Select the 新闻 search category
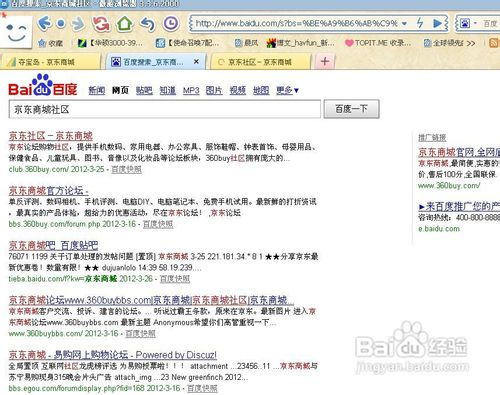Viewport: 500px width, 395px height. [x=97, y=90]
